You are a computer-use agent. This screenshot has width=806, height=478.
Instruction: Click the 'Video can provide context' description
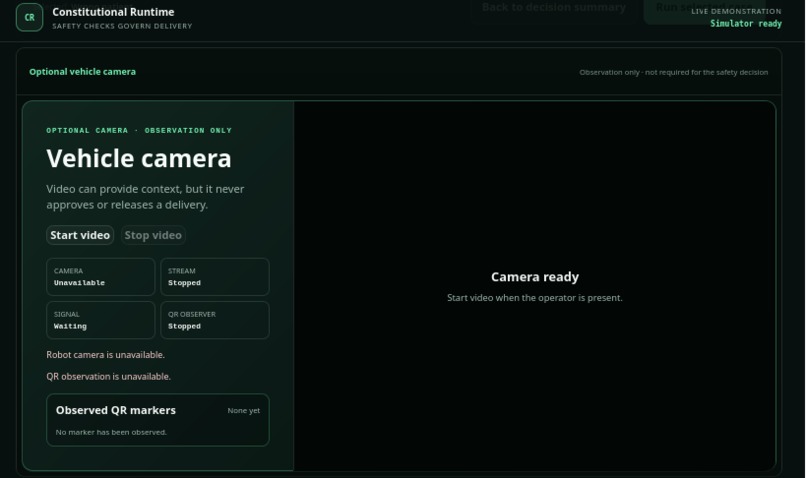[x=145, y=197]
